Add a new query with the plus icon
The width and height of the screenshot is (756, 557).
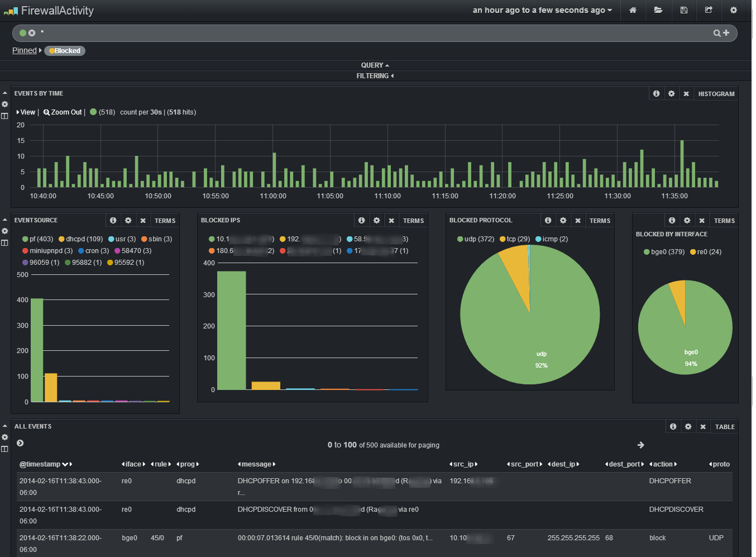726,33
